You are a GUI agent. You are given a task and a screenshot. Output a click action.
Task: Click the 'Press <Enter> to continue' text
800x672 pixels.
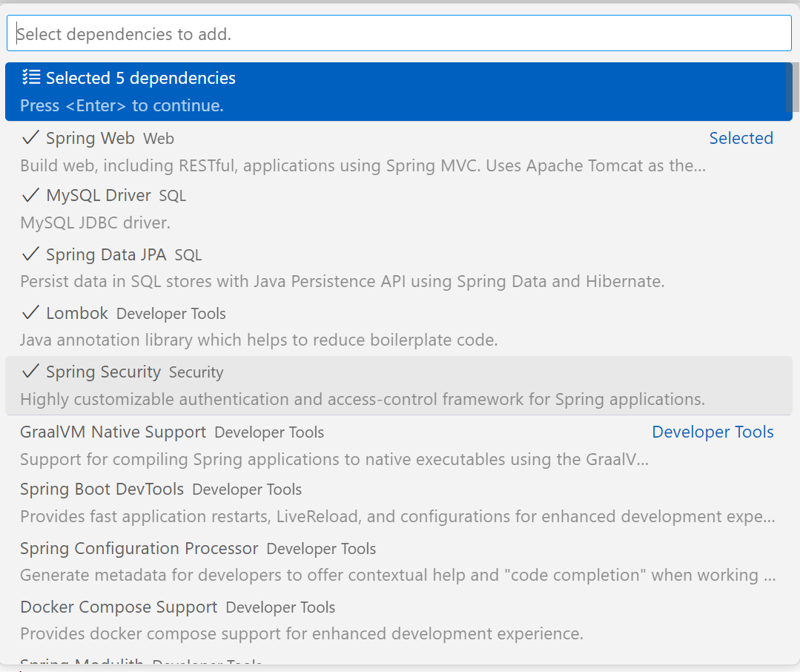122,105
